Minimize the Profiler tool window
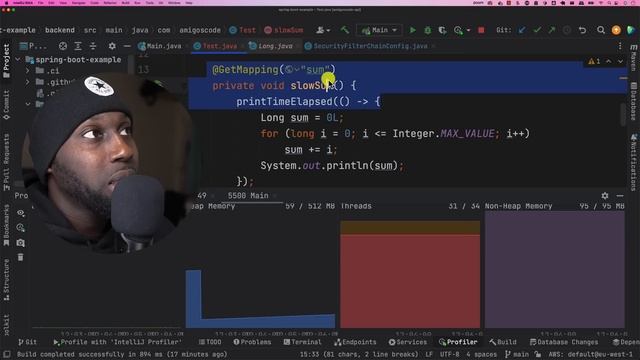This screenshot has height=360, width=640. (x=620, y=196)
